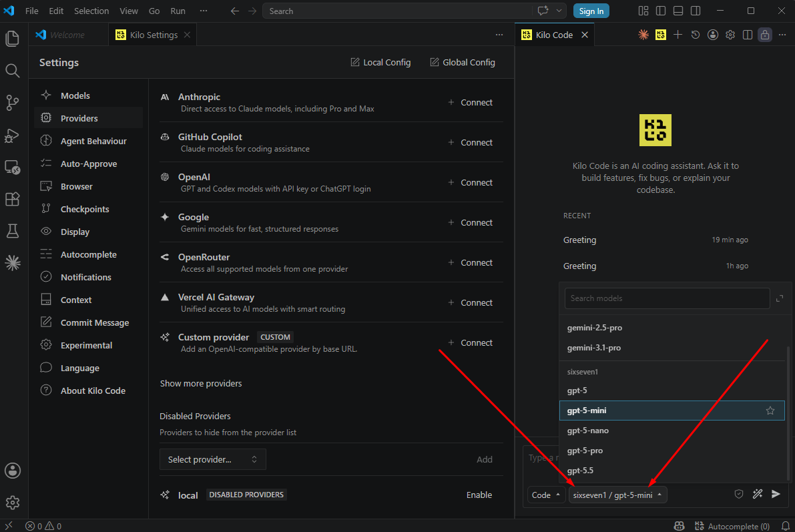Click the orange starburst icon in panel toolbar
The height and width of the screenshot is (532, 795).
pyautogui.click(x=643, y=35)
